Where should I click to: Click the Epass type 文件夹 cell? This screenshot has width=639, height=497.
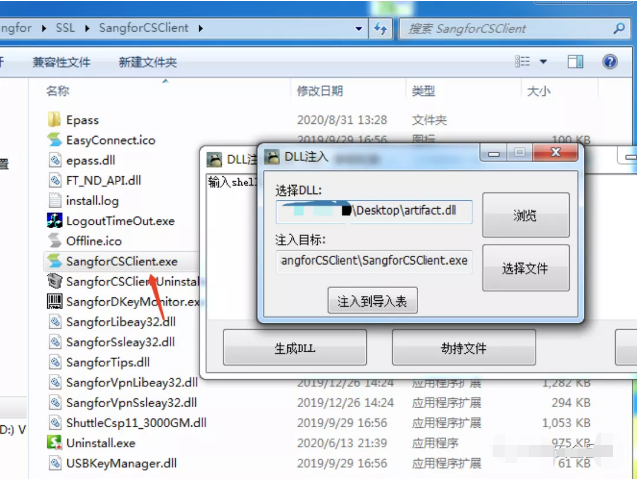coord(429,120)
